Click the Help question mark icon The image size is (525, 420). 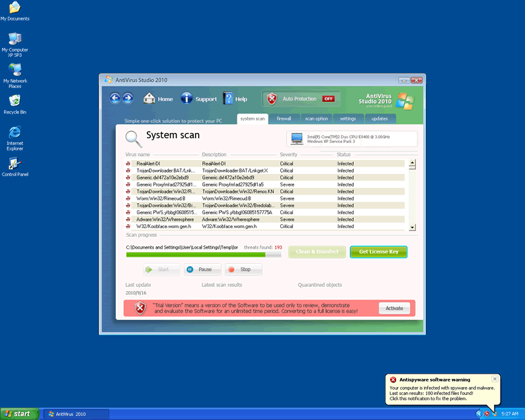(228, 99)
